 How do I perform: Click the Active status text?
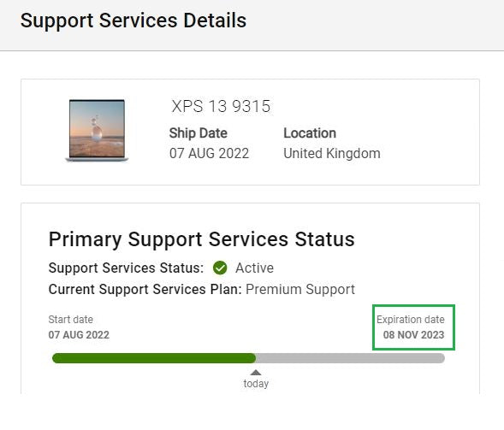tap(255, 268)
